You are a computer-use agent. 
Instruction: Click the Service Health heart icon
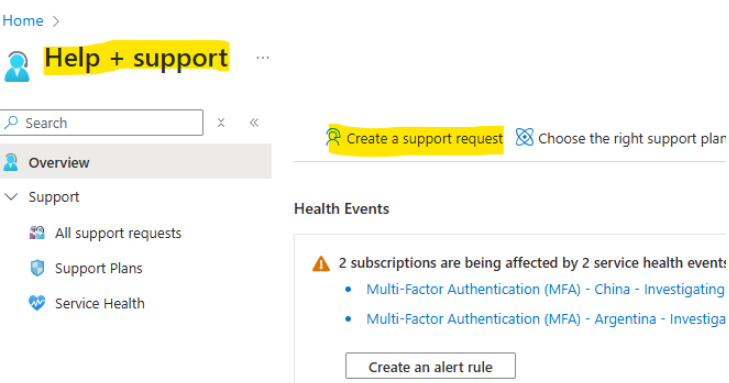37,303
